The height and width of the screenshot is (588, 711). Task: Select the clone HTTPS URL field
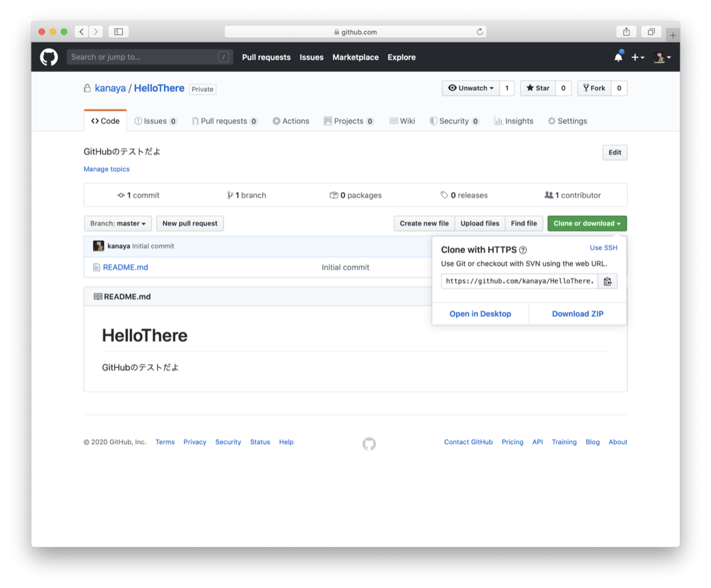point(520,281)
